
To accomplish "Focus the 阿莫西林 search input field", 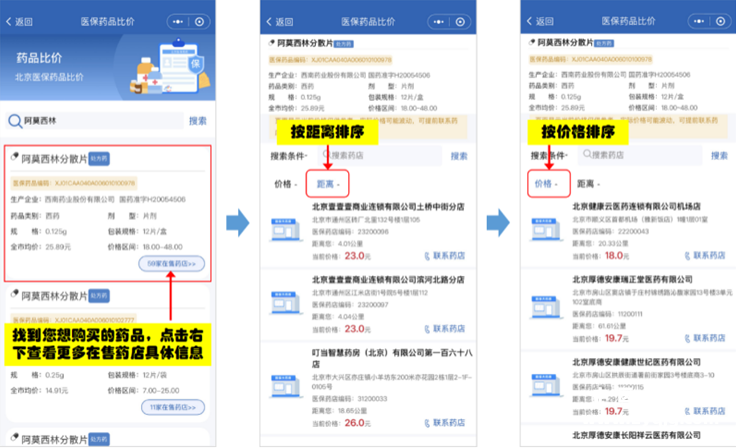I will 102,121.
